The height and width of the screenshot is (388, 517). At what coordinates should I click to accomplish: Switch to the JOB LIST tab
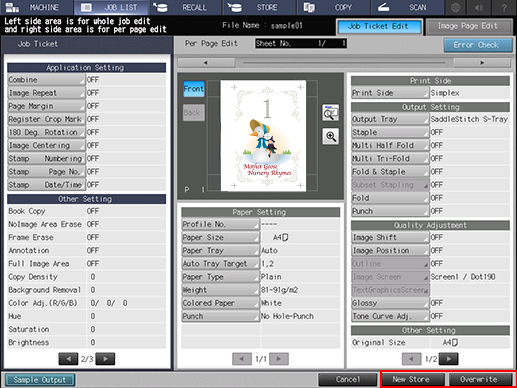111,7
